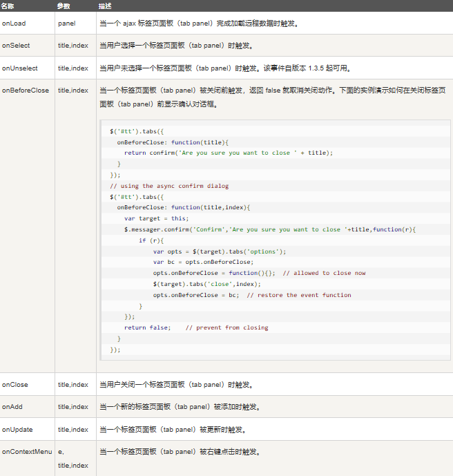Select the onUpdate event name
Viewport: 453px width, 476px height.
coord(17,430)
